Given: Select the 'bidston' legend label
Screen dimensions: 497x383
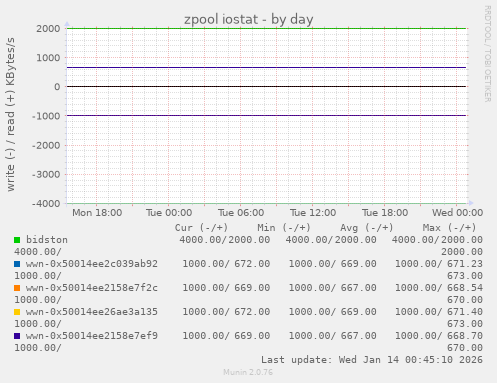Looking at the screenshot, I should point(47,240).
